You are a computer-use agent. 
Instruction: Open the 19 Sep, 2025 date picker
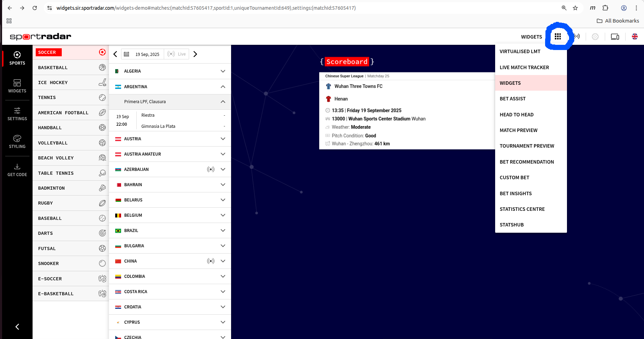click(x=143, y=54)
